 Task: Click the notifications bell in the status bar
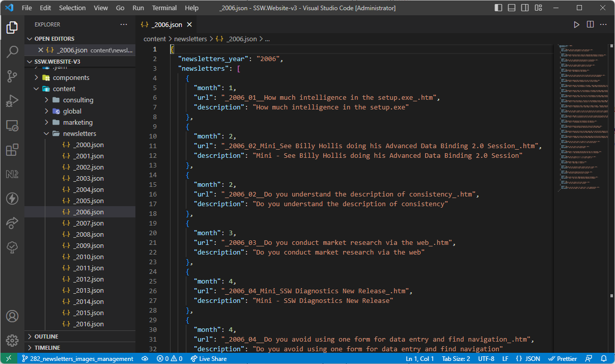tap(605, 358)
